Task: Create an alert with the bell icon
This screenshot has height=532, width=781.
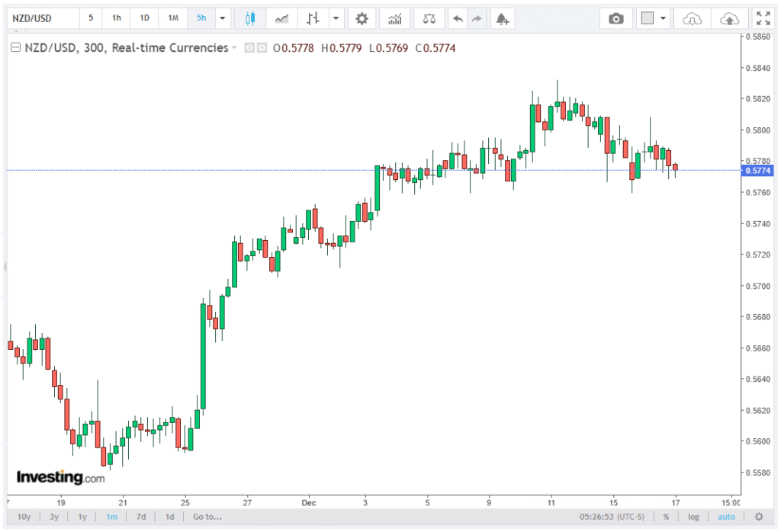Action: click(x=501, y=18)
